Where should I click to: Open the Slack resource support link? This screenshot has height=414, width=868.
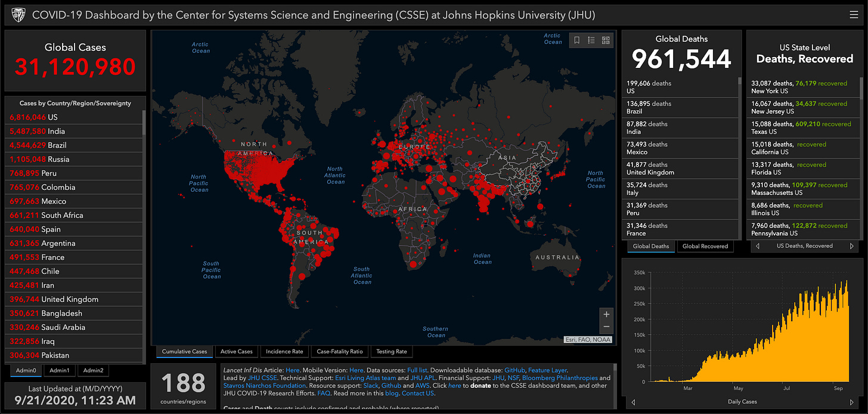pos(371,385)
